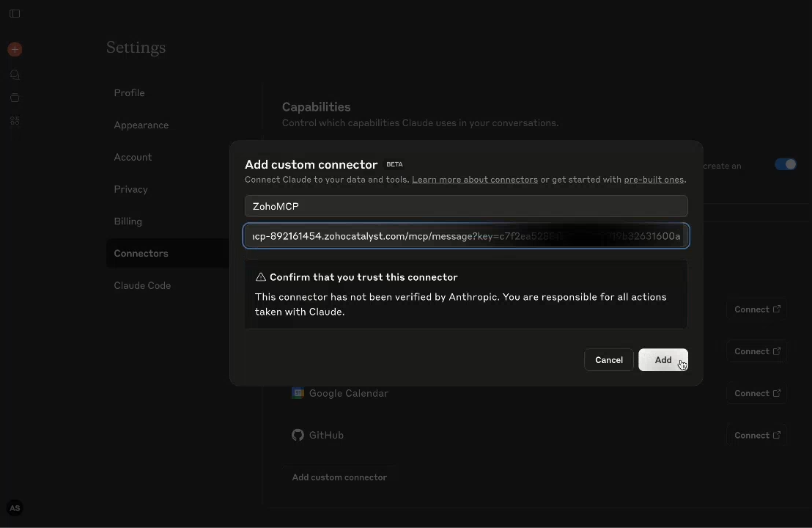Select the connector URL input field
The height and width of the screenshot is (528, 812).
pos(467,236)
